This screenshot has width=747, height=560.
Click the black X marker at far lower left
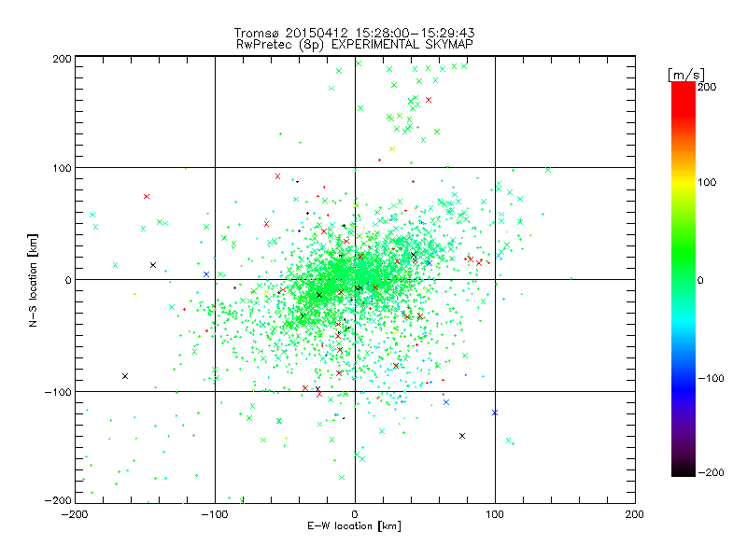point(125,376)
